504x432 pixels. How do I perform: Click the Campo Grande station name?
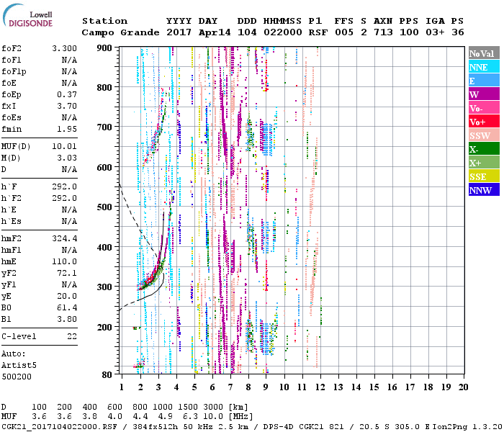[120, 32]
